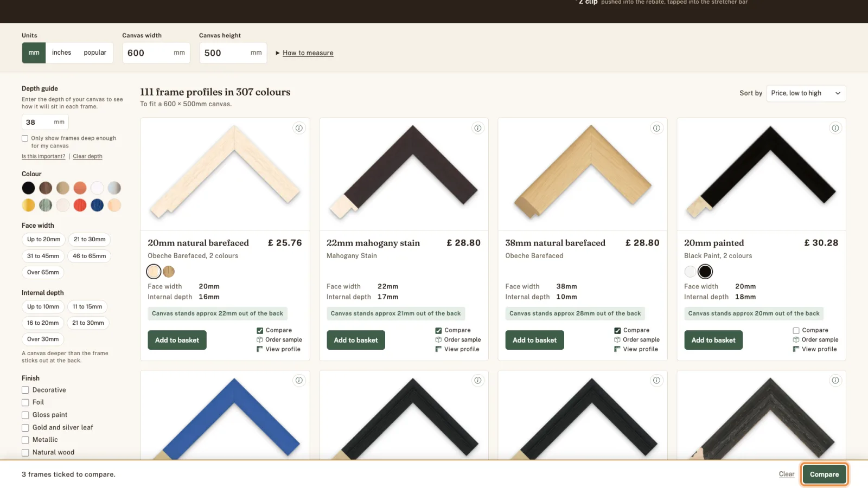This screenshot has width=868, height=488.
Task: Open info icon on 20mm natural barefaced frame
Action: point(299,129)
